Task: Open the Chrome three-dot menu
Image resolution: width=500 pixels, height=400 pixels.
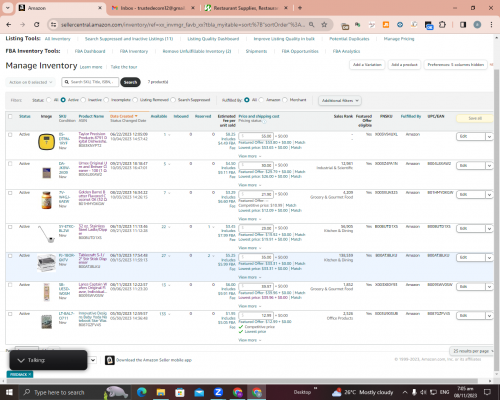Action: 491,25
